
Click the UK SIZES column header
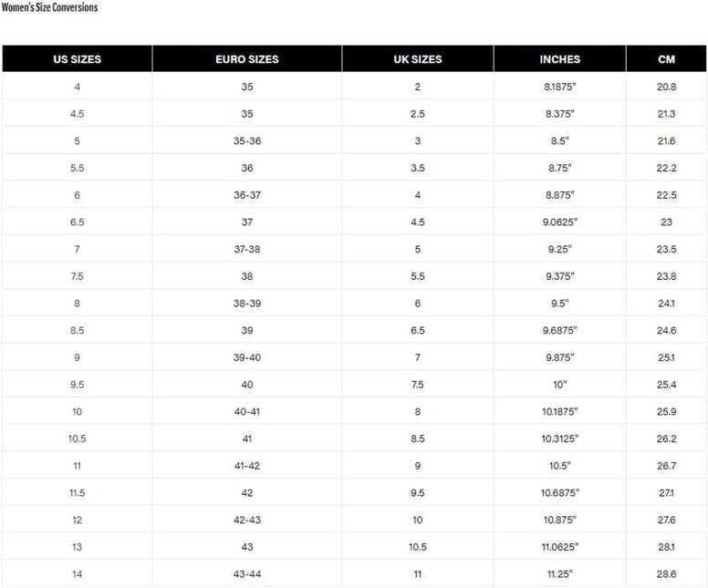point(418,58)
